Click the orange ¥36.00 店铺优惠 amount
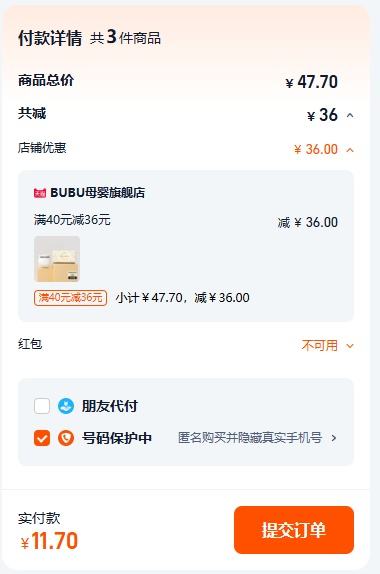The image size is (380, 574). coord(316,150)
